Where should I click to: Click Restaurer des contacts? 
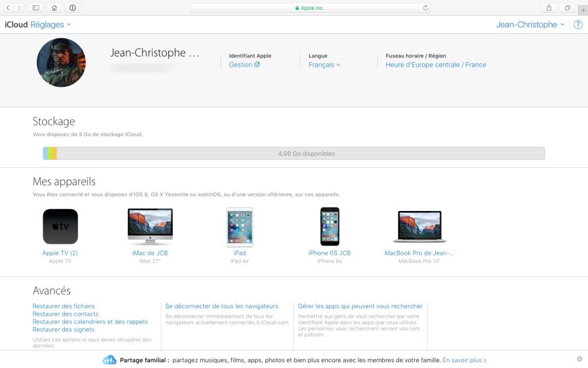tap(65, 314)
